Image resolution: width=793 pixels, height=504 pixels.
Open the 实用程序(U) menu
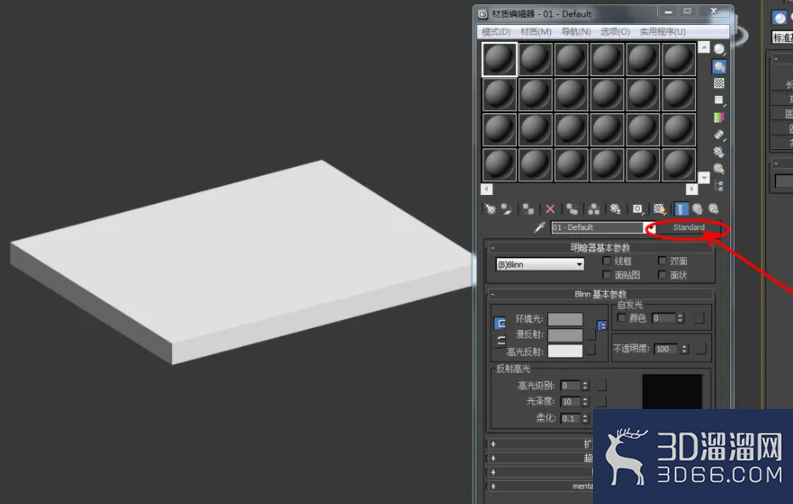point(663,32)
